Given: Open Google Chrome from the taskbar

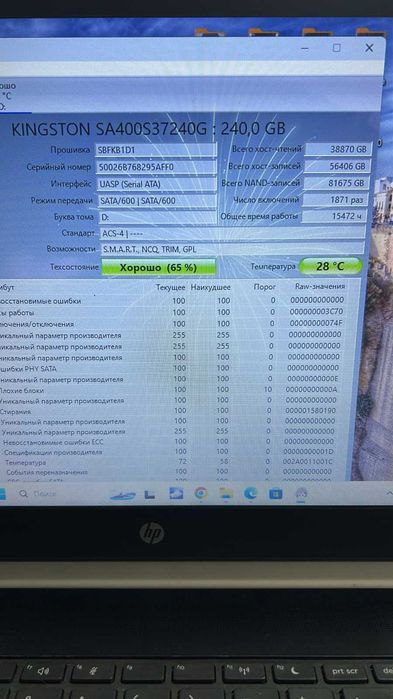Looking at the screenshot, I should click(201, 493).
